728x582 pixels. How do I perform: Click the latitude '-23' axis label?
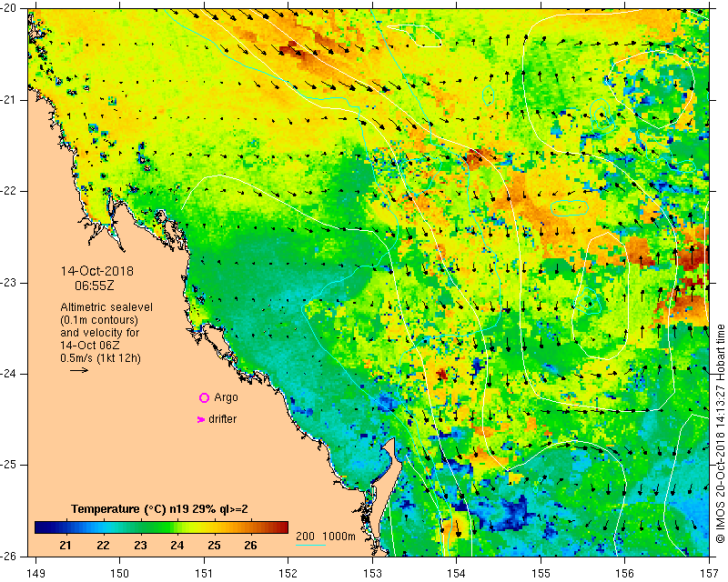(x=8, y=283)
